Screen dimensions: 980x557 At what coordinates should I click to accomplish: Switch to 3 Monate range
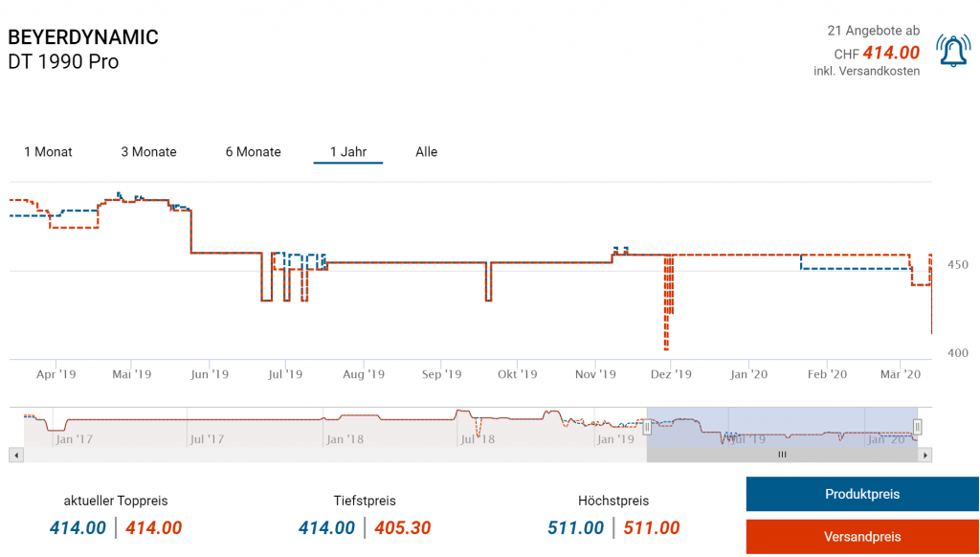point(148,152)
